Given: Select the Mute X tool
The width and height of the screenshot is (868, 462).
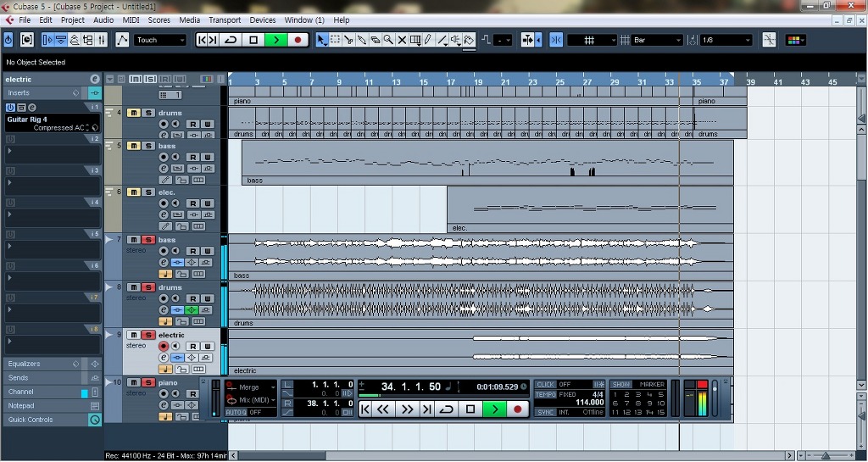Looking at the screenshot, I should click(402, 40).
